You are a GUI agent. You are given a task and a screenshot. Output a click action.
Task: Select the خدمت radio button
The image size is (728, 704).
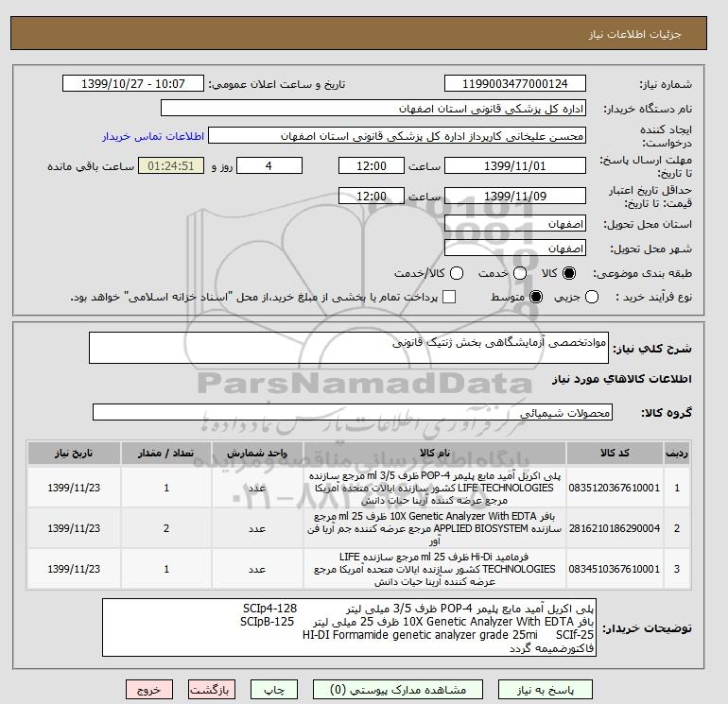[520, 273]
